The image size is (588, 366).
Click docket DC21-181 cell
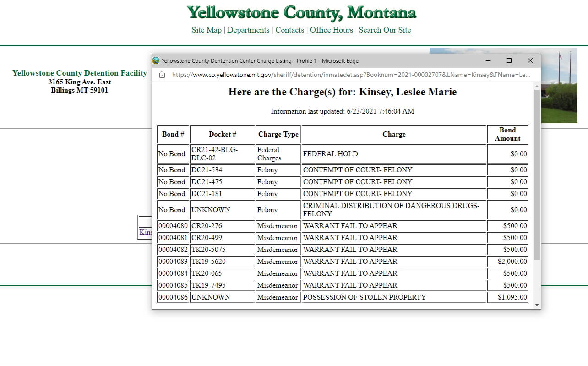tap(223, 194)
